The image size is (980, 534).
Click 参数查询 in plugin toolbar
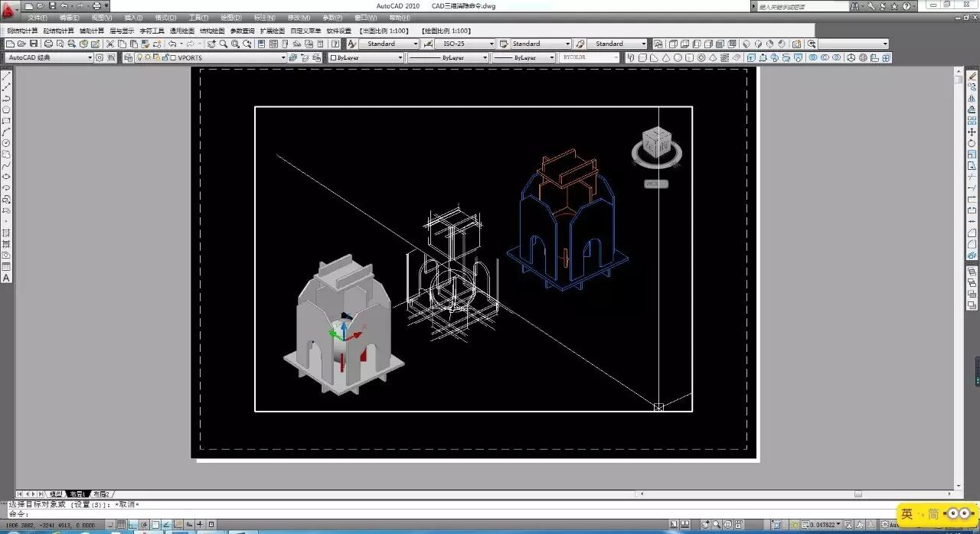point(242,31)
